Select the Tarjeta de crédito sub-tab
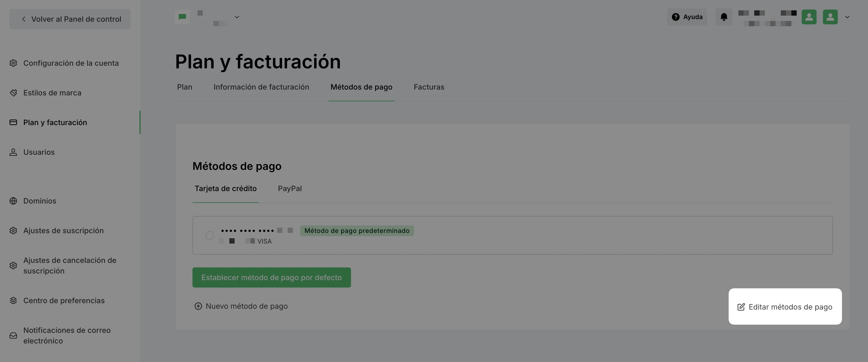The width and height of the screenshot is (868, 362). (x=225, y=189)
